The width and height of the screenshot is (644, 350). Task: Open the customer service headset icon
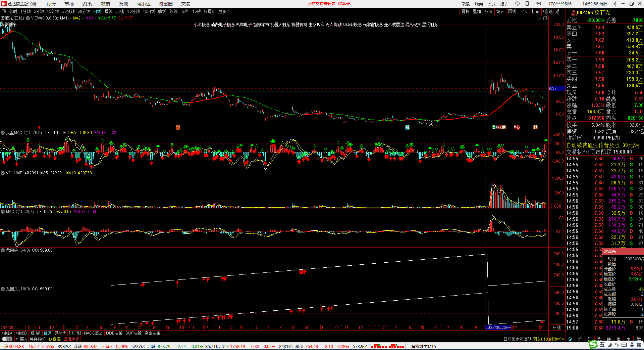[x=517, y=4]
